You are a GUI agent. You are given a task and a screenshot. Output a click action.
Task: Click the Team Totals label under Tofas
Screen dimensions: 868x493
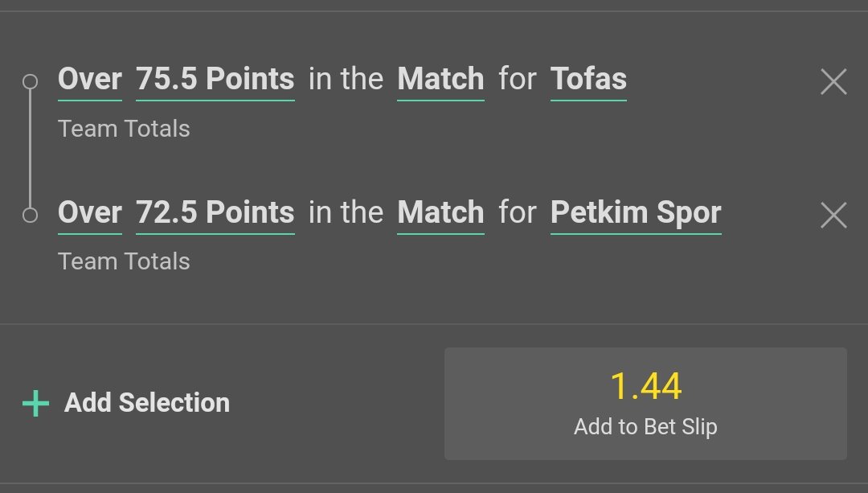click(x=124, y=129)
